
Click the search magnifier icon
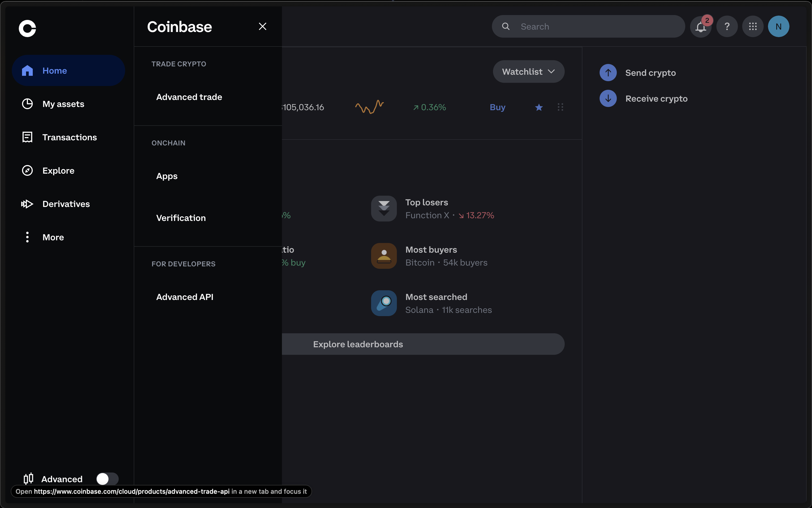pyautogui.click(x=506, y=27)
